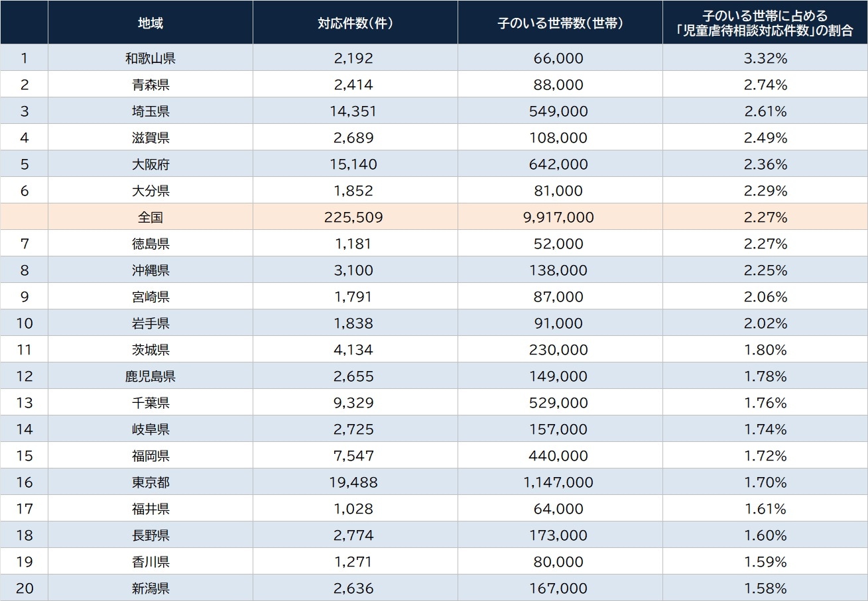This screenshot has height=601, width=868.
Task: Click the 福岡県 region cell
Action: coord(151,456)
